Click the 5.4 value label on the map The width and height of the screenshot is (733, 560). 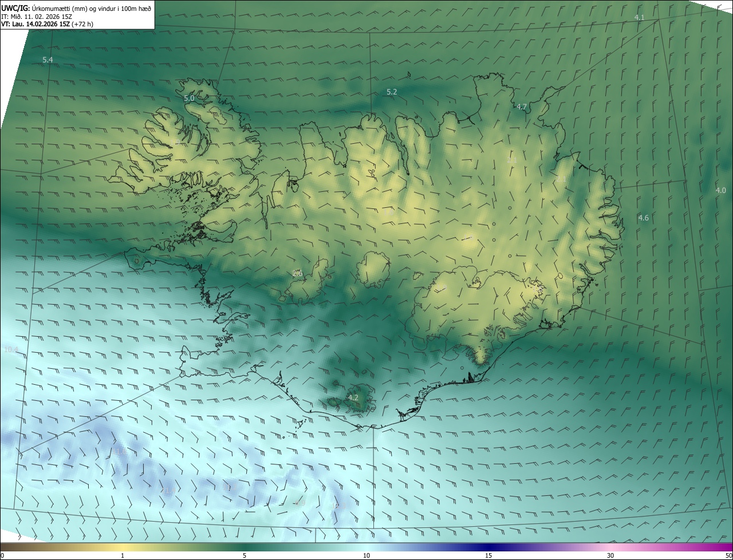point(48,60)
